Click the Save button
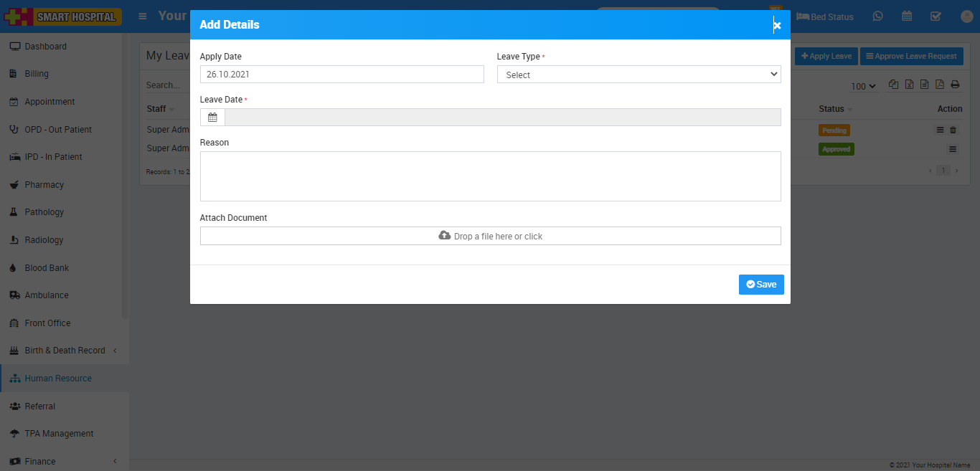The width and height of the screenshot is (980, 471). 761,285
